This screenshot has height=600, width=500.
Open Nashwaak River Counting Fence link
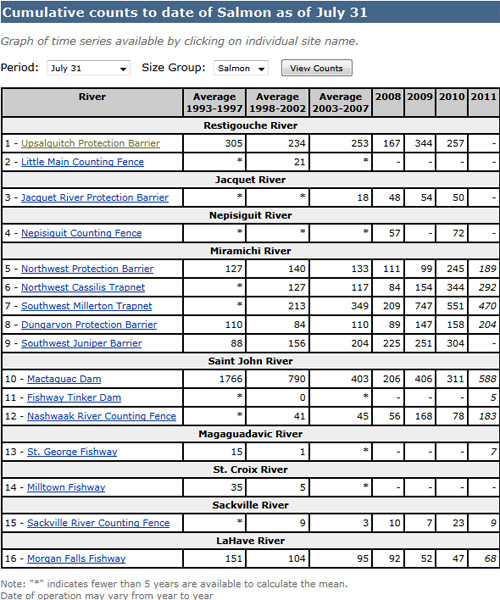(101, 416)
